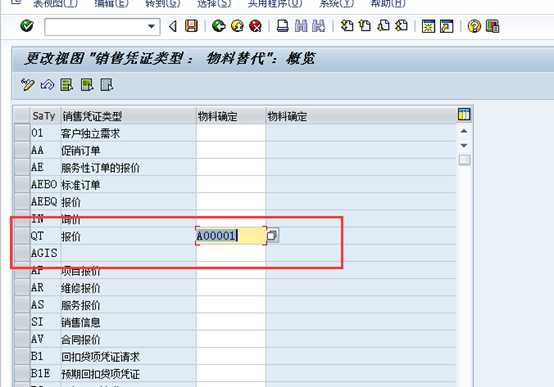
Task: Click the 物料确定 input cell for row AS
Action: 230,305
